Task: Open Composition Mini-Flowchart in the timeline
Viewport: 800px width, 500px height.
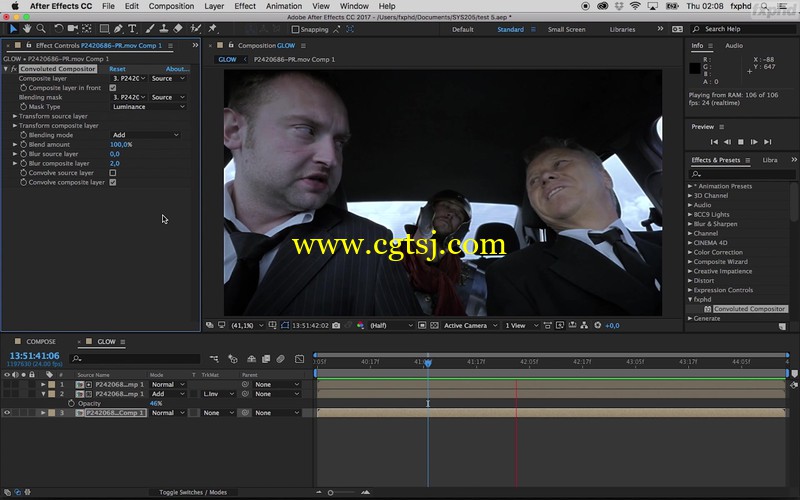Action: tap(214, 359)
